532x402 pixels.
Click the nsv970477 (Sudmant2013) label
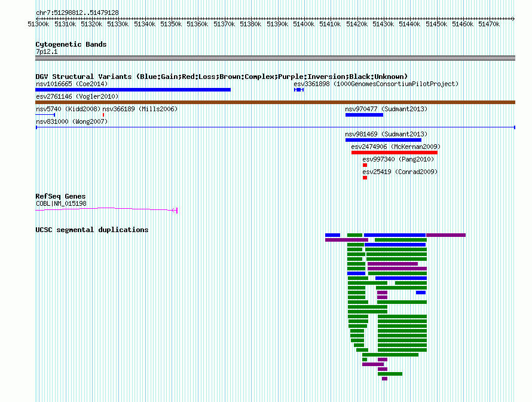[386, 109]
